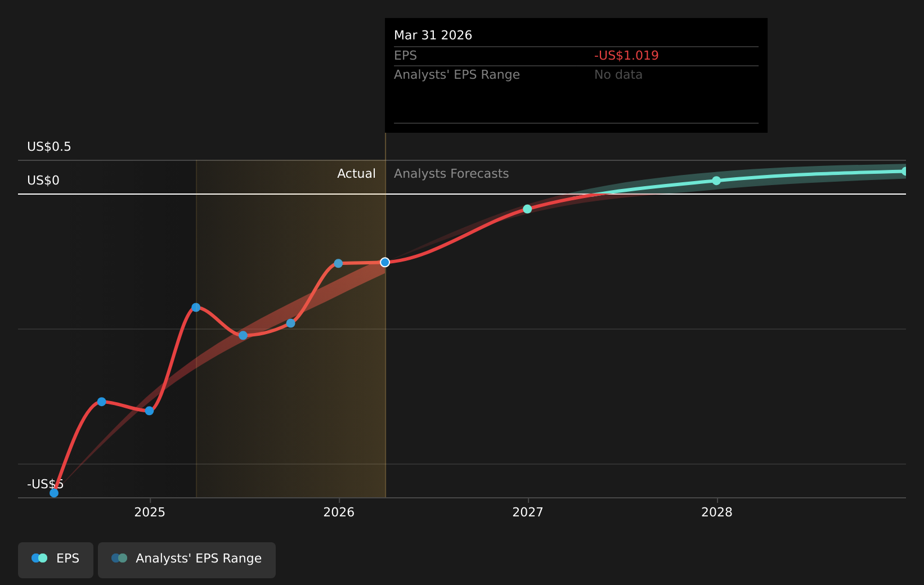
Task: Click the 2025 x-axis label
Action: [x=150, y=512]
